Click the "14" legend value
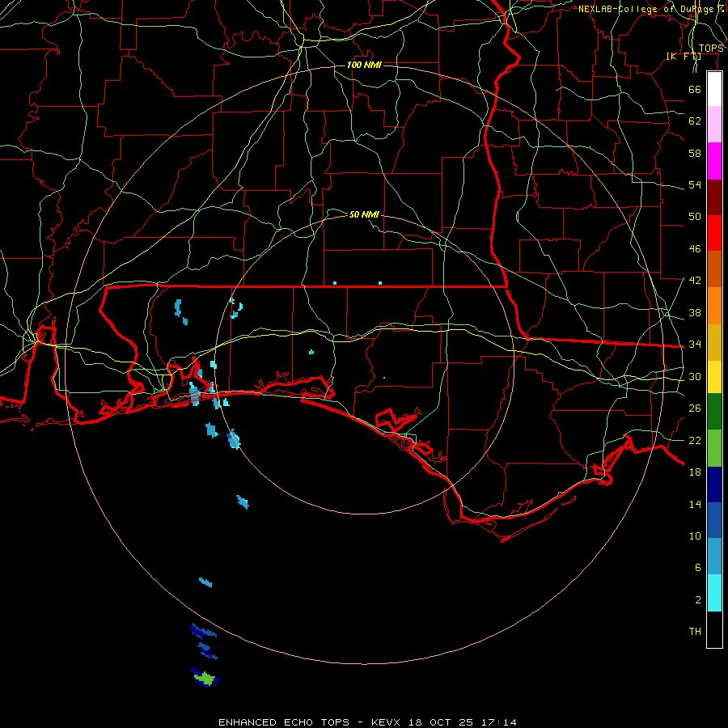The image size is (728, 728). coord(695,504)
